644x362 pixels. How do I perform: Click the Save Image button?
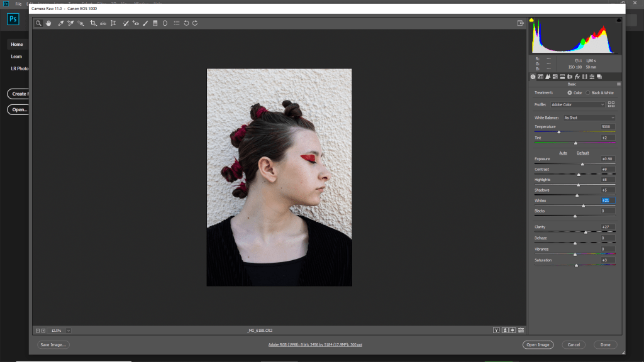point(53,344)
